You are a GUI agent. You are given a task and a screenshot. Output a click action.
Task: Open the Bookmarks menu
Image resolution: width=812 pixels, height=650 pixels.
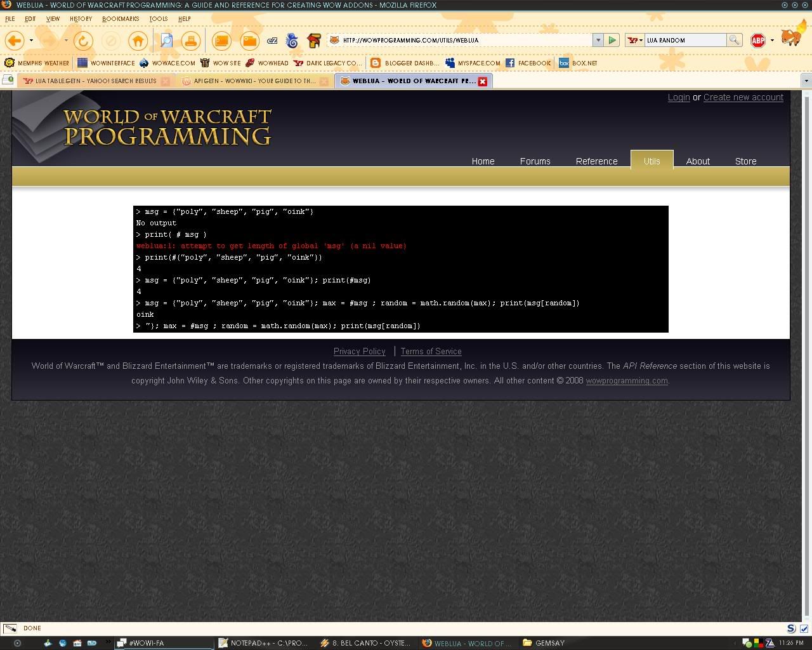pos(121,18)
